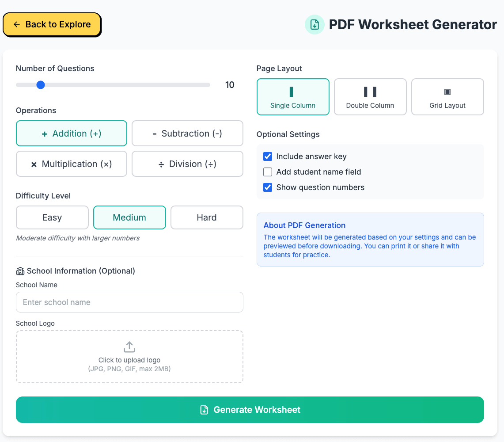
Task: Click the school building icon
Action: 20,271
